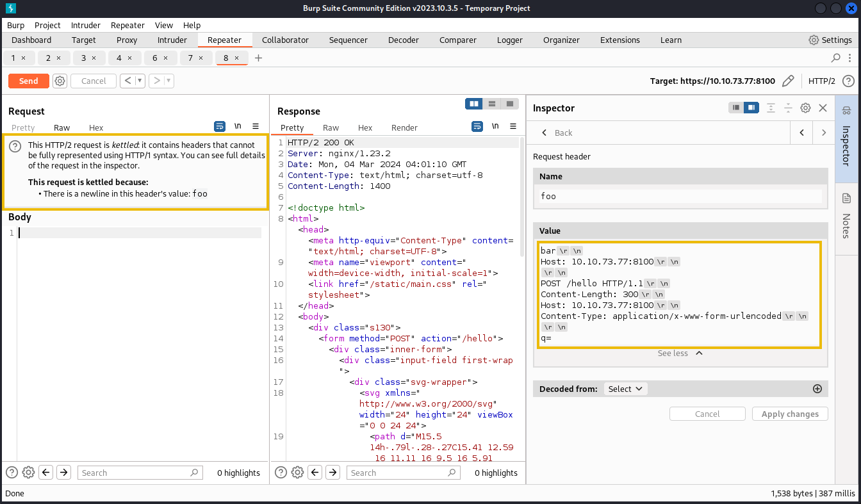Go to next match in Response search

pyautogui.click(x=332, y=473)
